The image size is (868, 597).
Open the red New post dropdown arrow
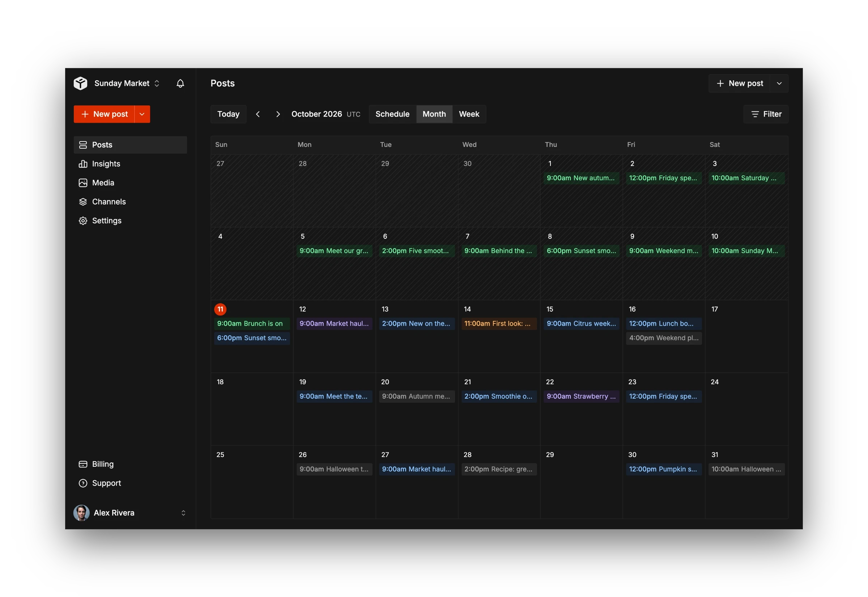(142, 114)
